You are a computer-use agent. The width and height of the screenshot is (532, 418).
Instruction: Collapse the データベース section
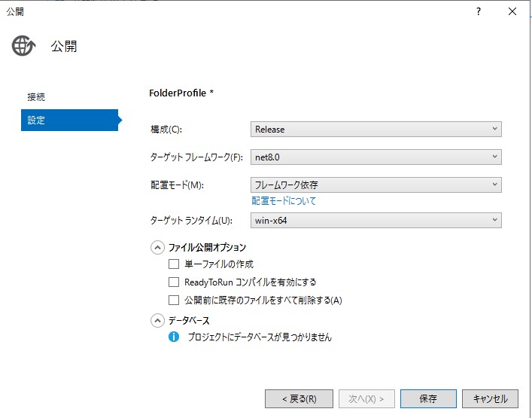point(157,321)
